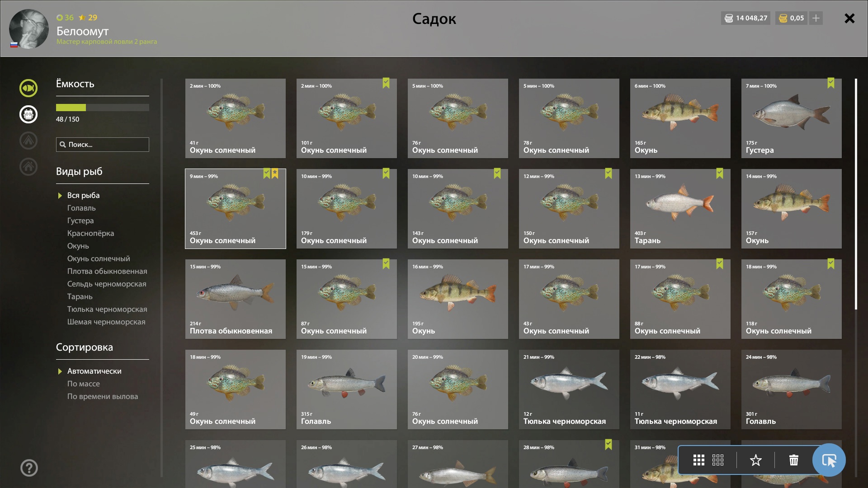Delete fish using trash can icon
The width and height of the screenshot is (868, 488).
(794, 460)
